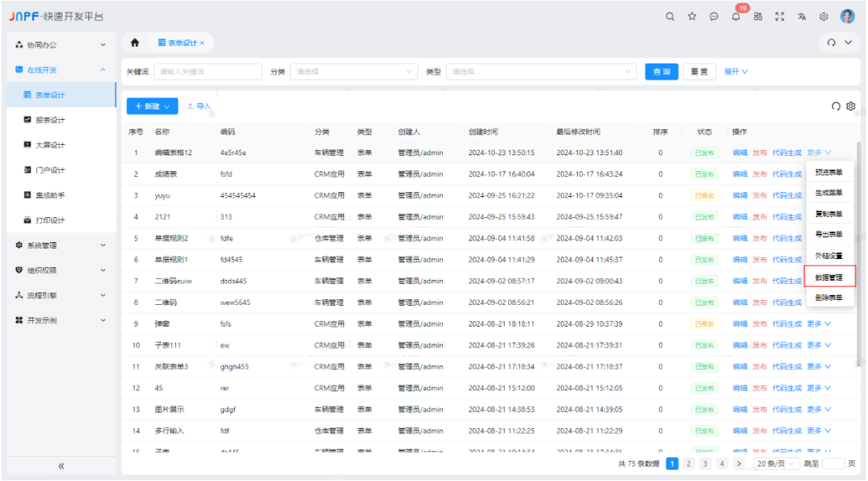Screen dimensions: 868x481
Task: Go to page 4 of results
Action: (x=722, y=463)
